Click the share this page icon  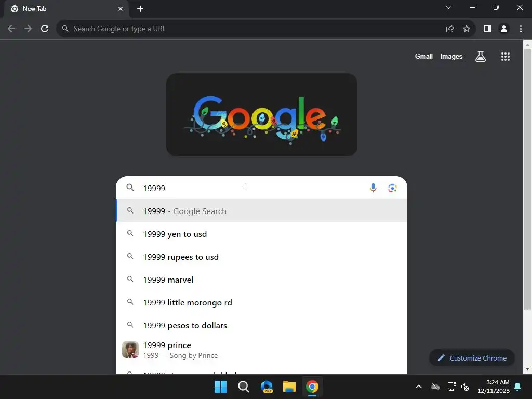point(450,29)
